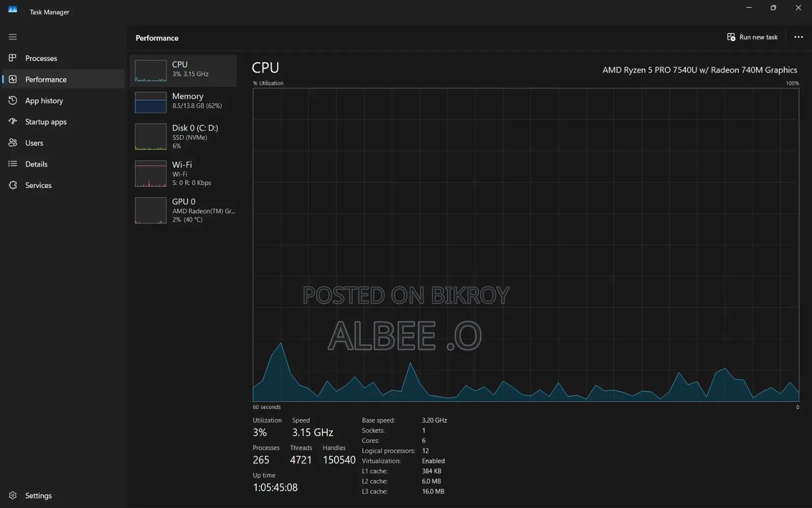Open Memory 8.5/13.8 GB resource entry
Viewport: 812px width, 508px height.
pos(183,102)
